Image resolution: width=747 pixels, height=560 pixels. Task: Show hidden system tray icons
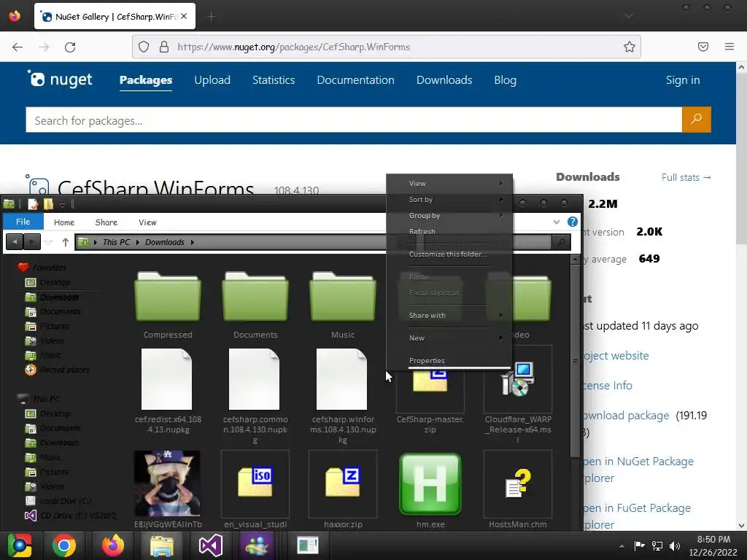(622, 546)
